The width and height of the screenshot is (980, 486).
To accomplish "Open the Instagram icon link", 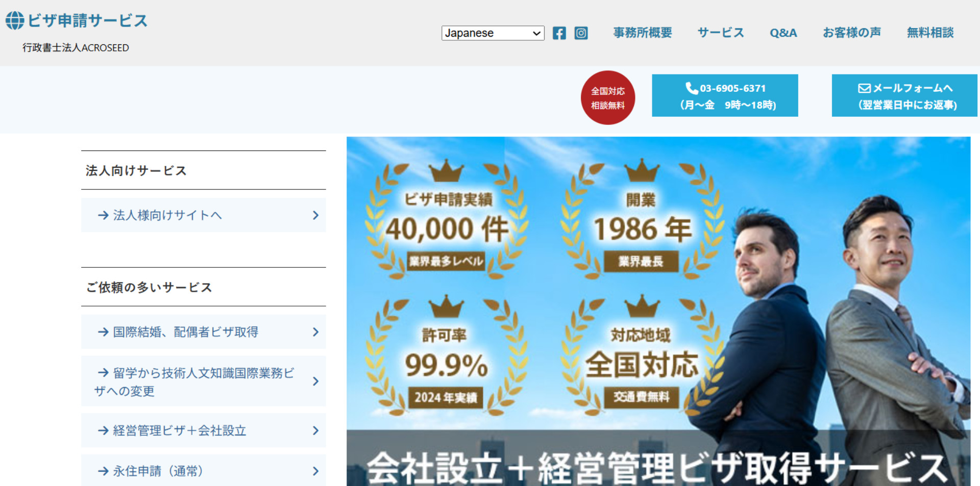I will coord(581,33).
